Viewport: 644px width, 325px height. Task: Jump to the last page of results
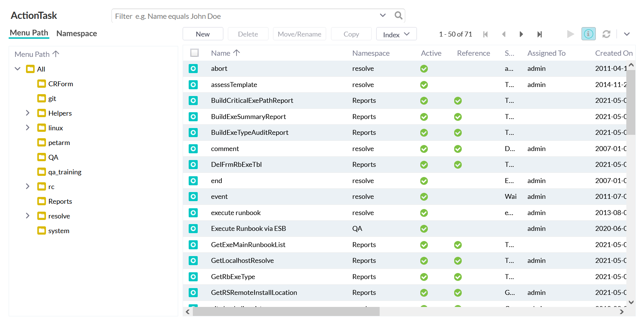(539, 34)
